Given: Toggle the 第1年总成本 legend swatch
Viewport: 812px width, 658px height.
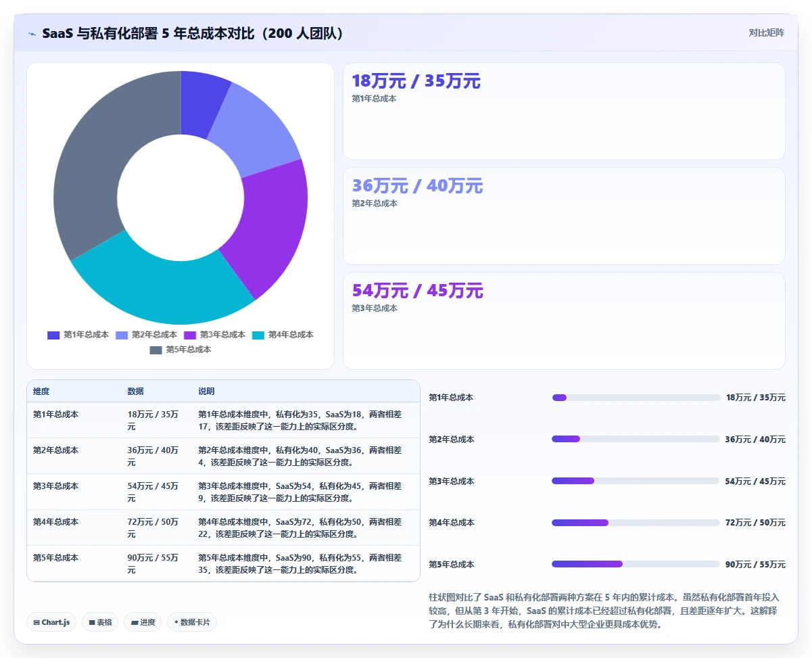Looking at the screenshot, I should coord(53,335).
